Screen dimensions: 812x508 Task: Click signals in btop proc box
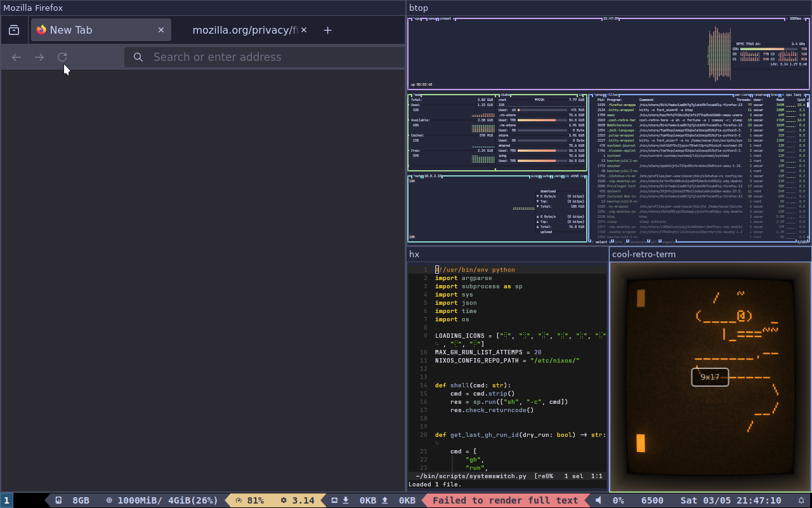click(669, 242)
